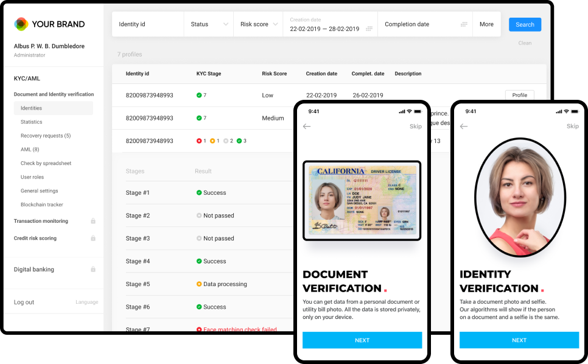Viewport: 588px width, 364px height.
Task: Open the AML (8) section
Action: pyautogui.click(x=30, y=149)
